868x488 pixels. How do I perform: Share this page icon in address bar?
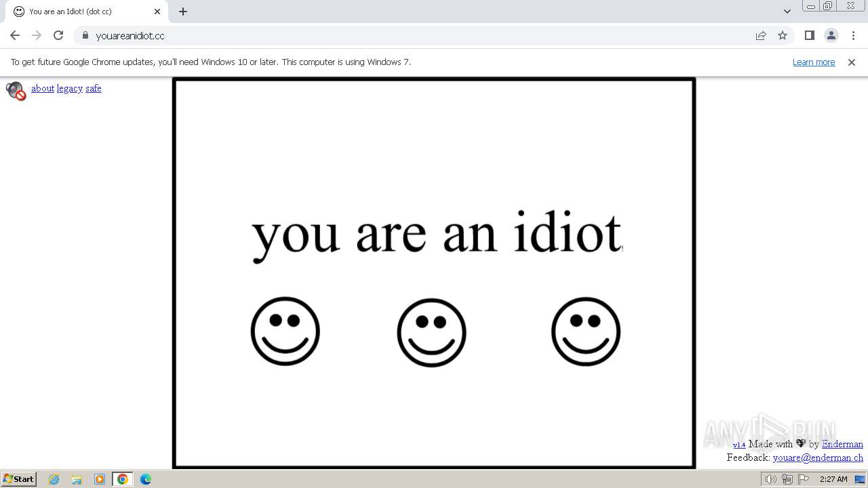tap(761, 35)
